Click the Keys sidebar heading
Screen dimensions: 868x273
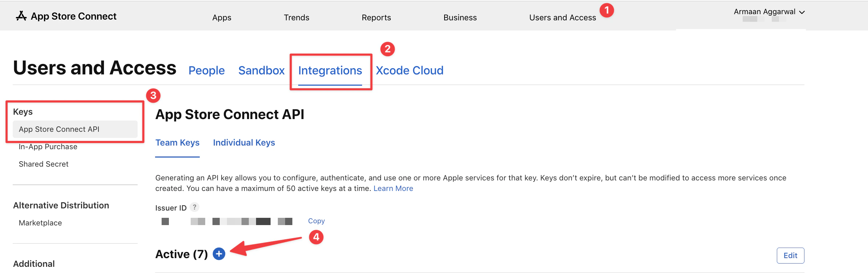(x=23, y=112)
